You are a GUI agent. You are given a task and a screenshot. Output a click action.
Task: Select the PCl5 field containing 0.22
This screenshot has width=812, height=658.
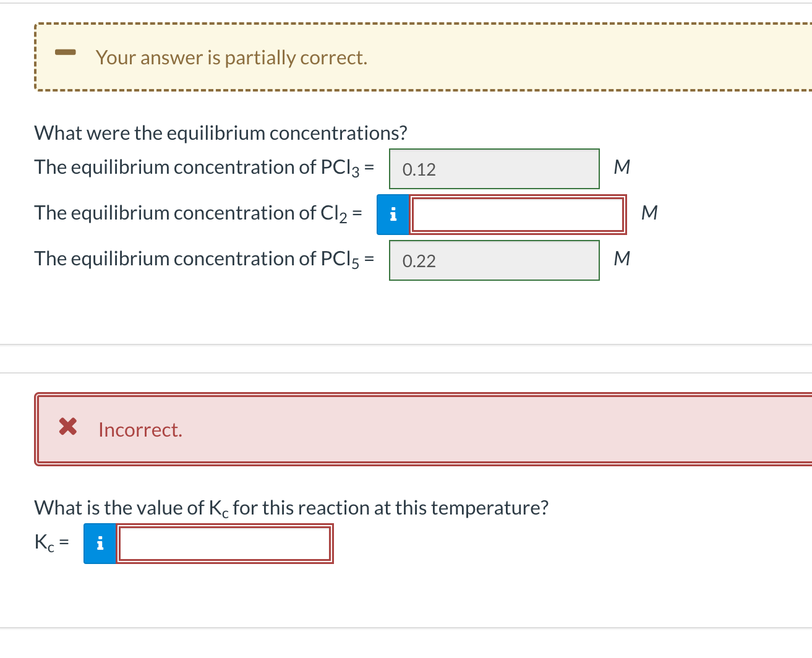tap(494, 260)
